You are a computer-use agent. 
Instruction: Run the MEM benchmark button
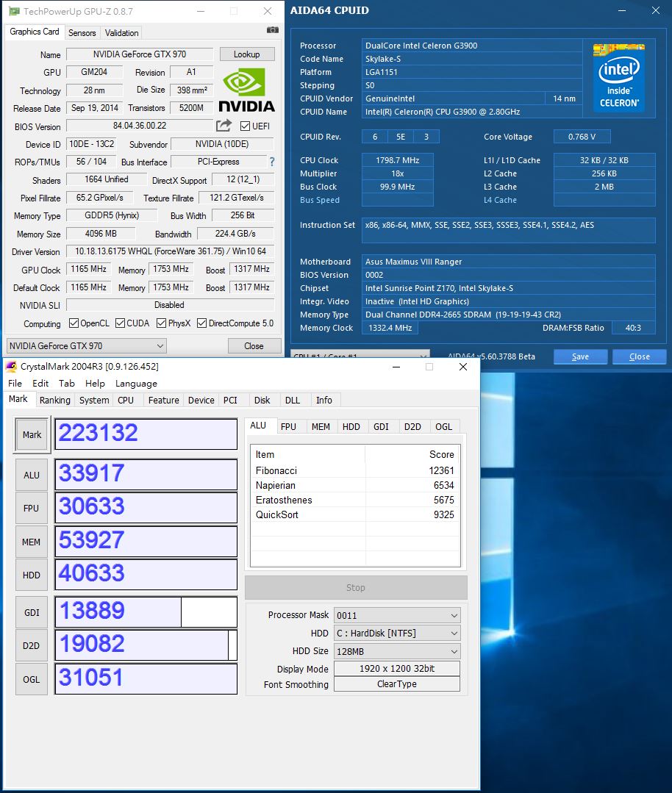32,542
